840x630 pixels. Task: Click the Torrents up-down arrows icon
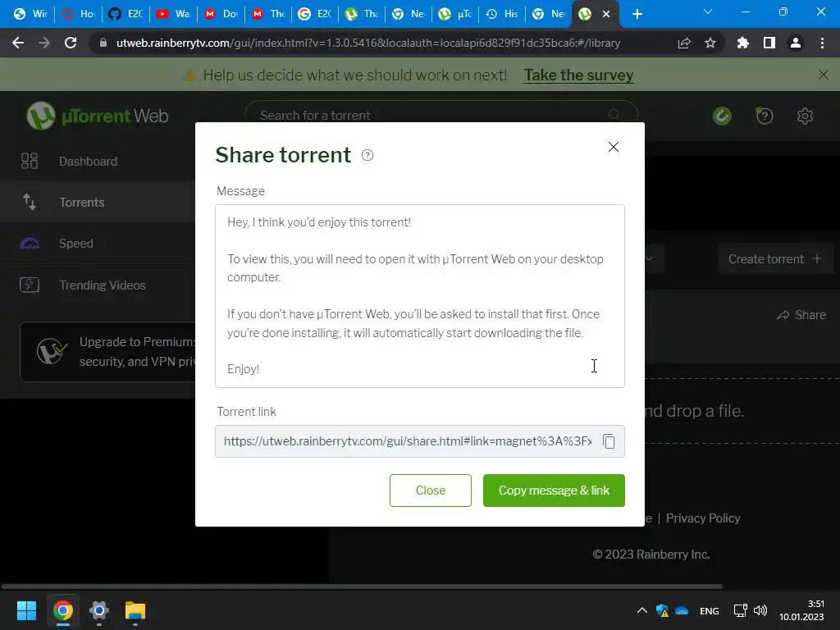(30, 202)
